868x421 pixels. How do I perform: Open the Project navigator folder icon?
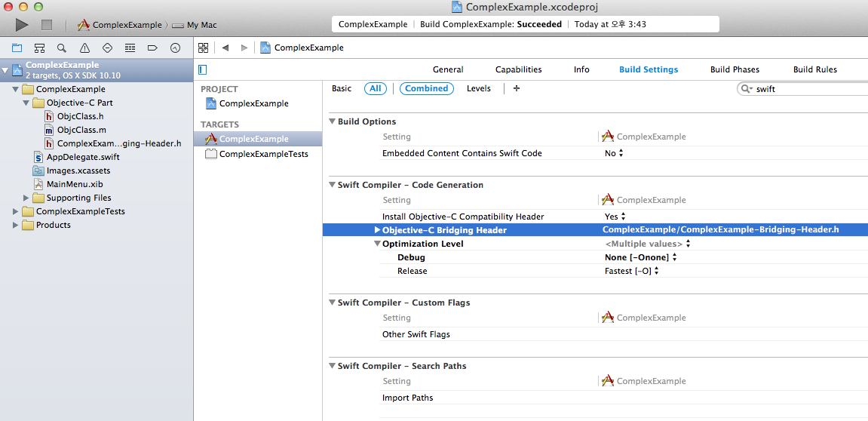[x=17, y=48]
